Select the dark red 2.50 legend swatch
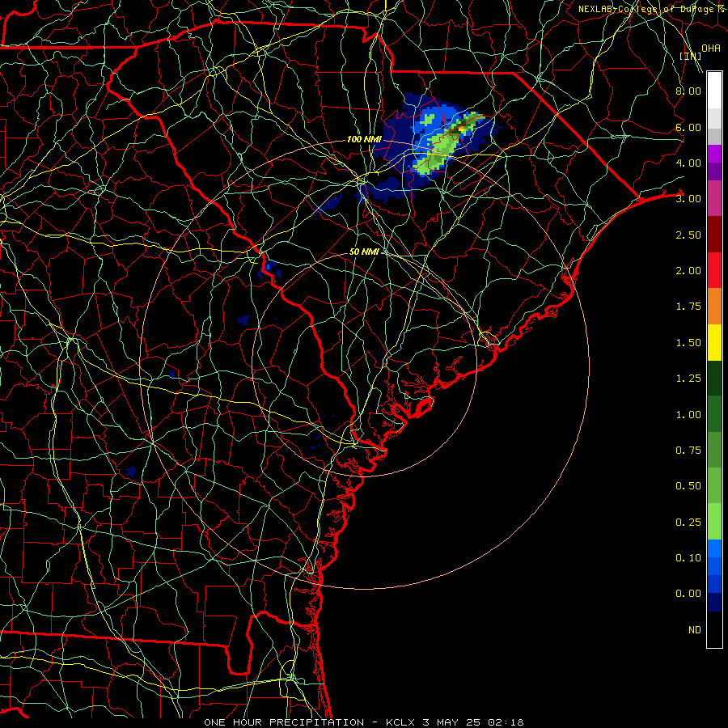Screen dimensions: 728x728 (714, 235)
